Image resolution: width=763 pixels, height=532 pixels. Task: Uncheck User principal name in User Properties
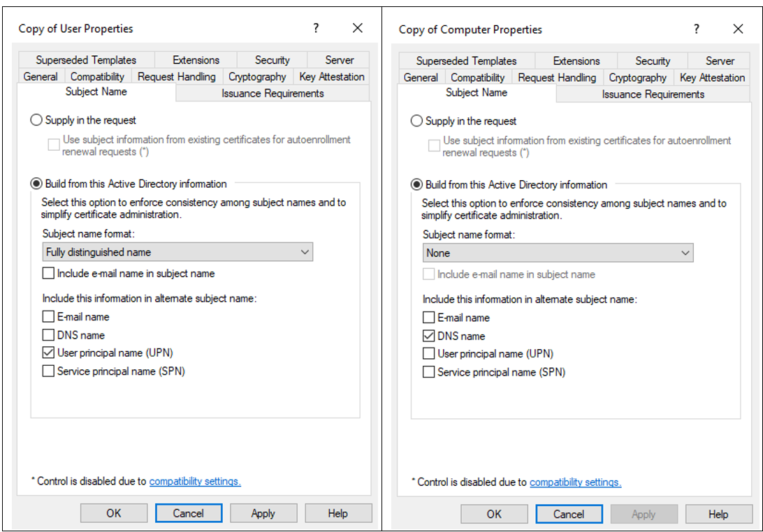tap(48, 353)
